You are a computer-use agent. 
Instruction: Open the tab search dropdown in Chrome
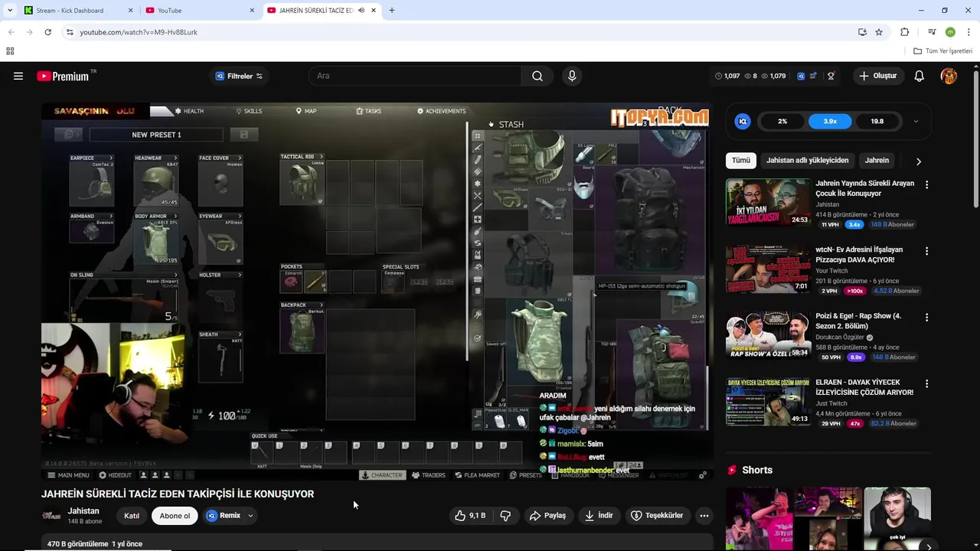click(x=10, y=11)
